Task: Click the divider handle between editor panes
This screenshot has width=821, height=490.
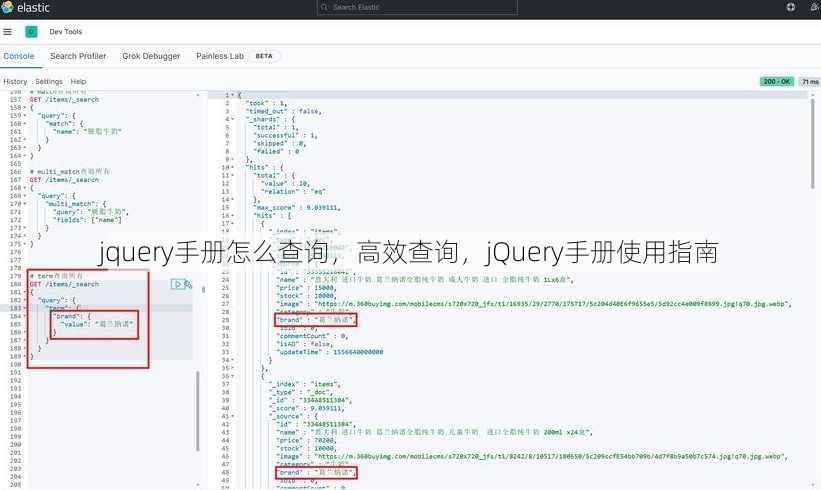Action: pyautogui.click(x=204, y=289)
